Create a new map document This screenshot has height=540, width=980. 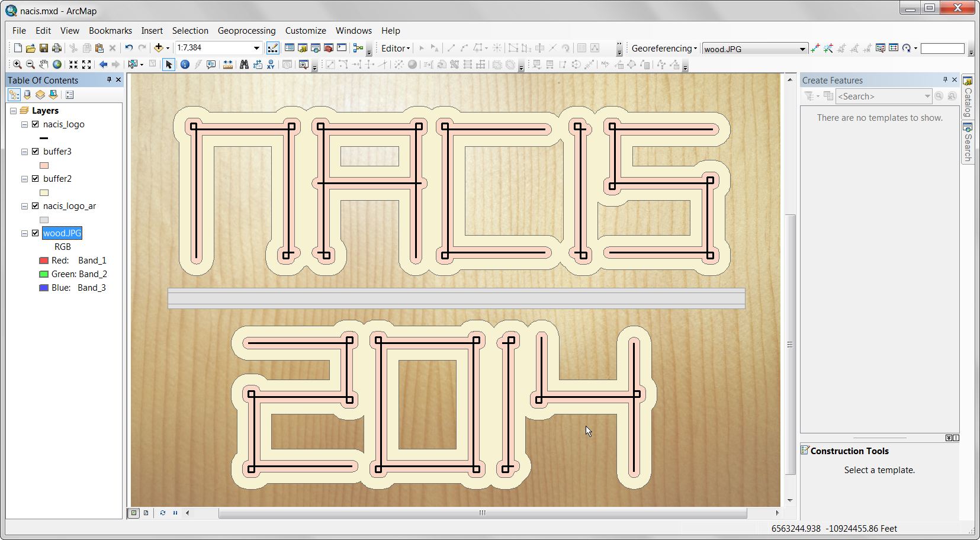(x=18, y=48)
